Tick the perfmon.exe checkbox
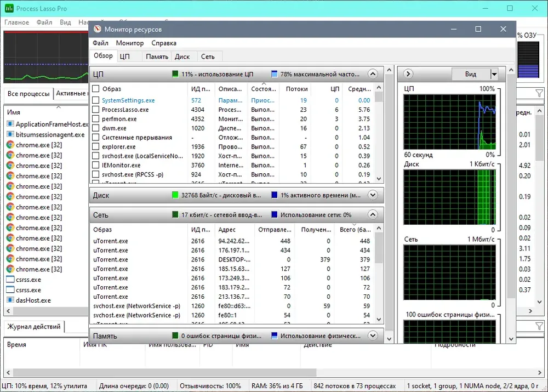548x392 pixels. click(95, 119)
